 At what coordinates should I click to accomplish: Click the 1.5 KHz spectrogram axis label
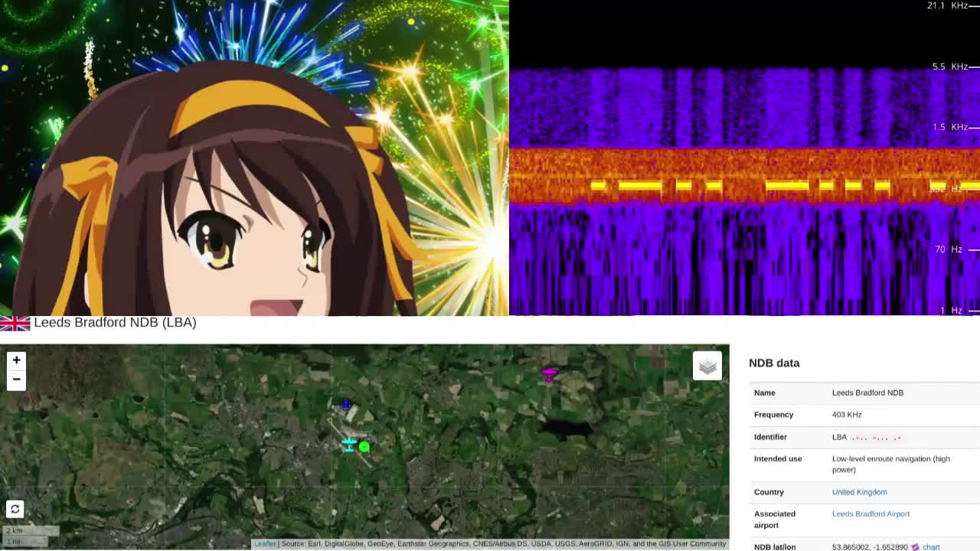coord(949,127)
